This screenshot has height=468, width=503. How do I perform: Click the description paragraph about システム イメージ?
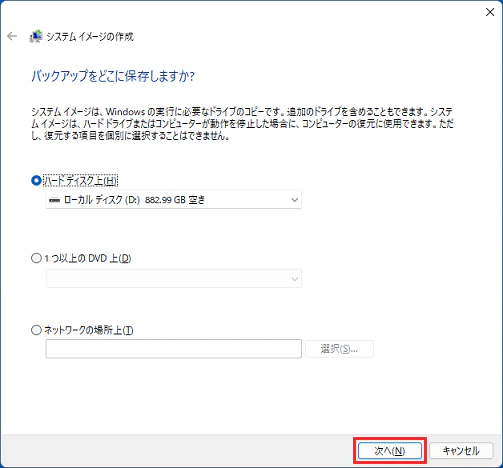point(242,124)
